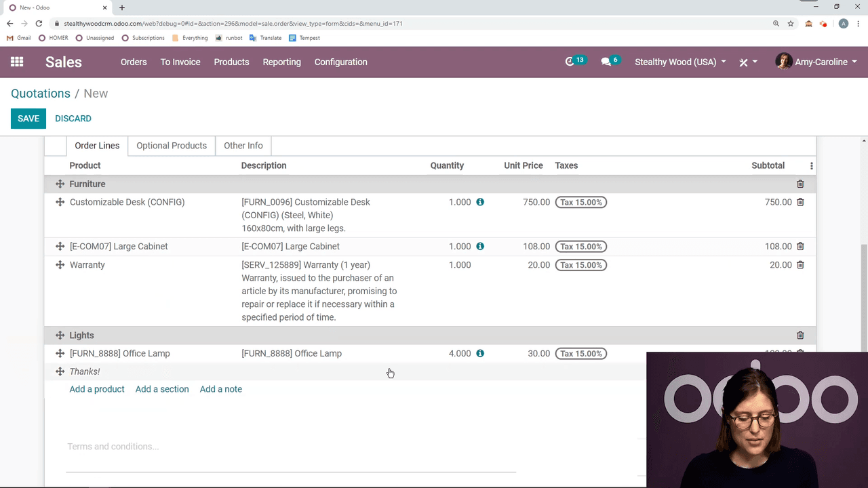Expand the Stealthy Wood (USA) company selector
The width and height of the screenshot is (868, 488).
click(x=680, y=62)
